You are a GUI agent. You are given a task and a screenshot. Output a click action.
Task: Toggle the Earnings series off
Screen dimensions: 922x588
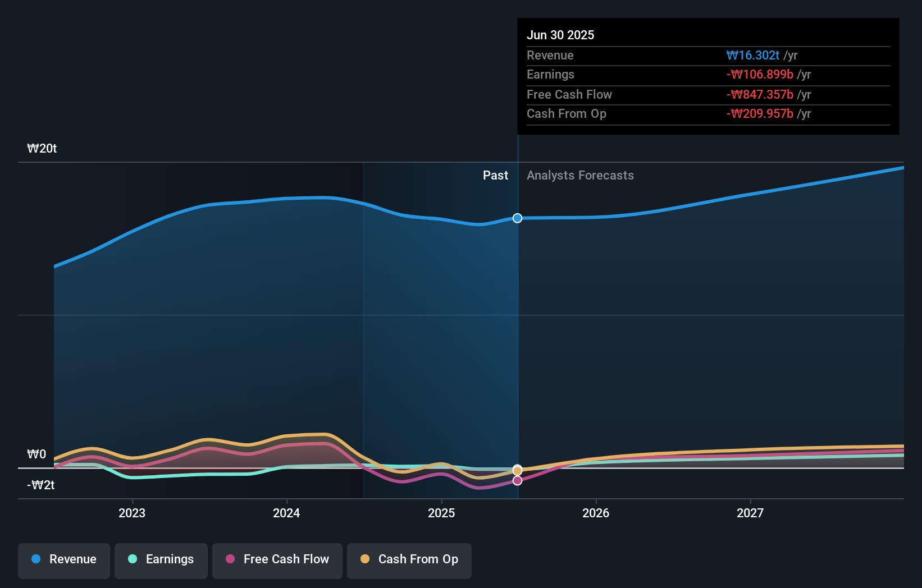point(161,559)
